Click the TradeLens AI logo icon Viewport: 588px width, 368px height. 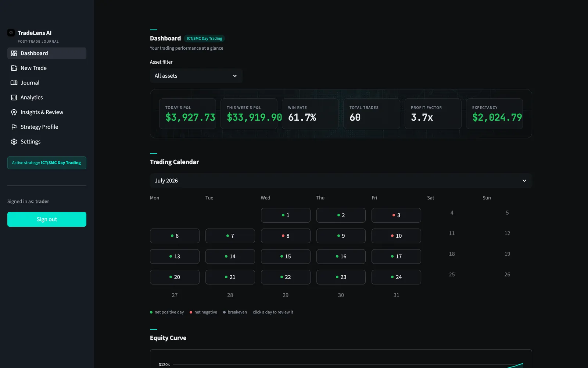pos(11,33)
